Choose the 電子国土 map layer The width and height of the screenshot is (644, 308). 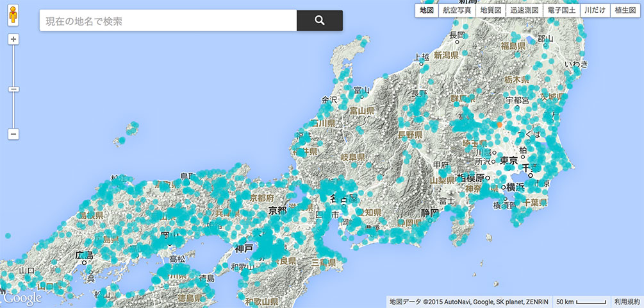[561, 10]
